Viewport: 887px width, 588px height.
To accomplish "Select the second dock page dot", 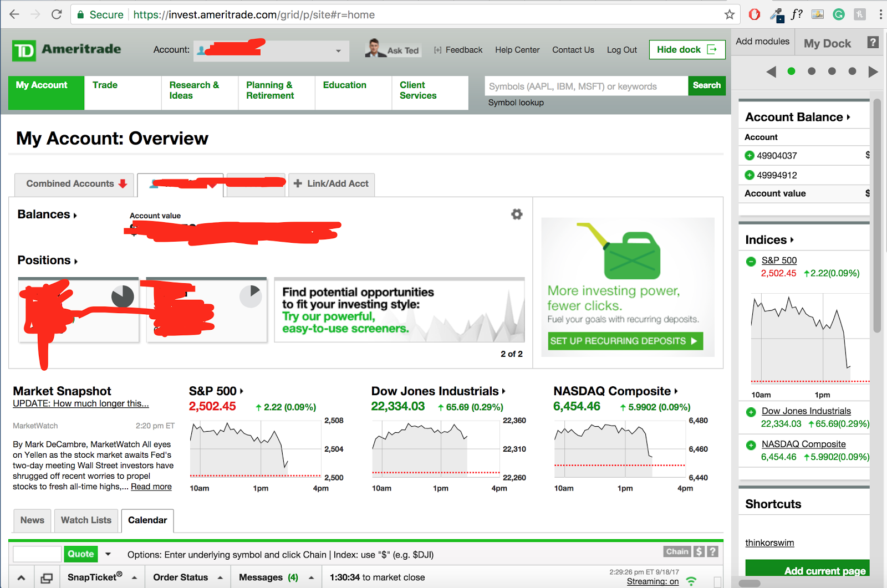I will pos(812,71).
